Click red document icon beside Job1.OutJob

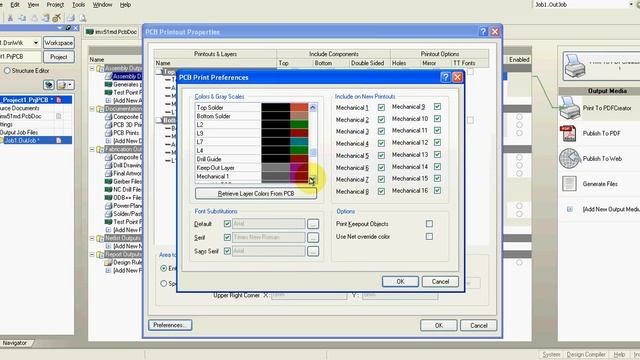58,140
